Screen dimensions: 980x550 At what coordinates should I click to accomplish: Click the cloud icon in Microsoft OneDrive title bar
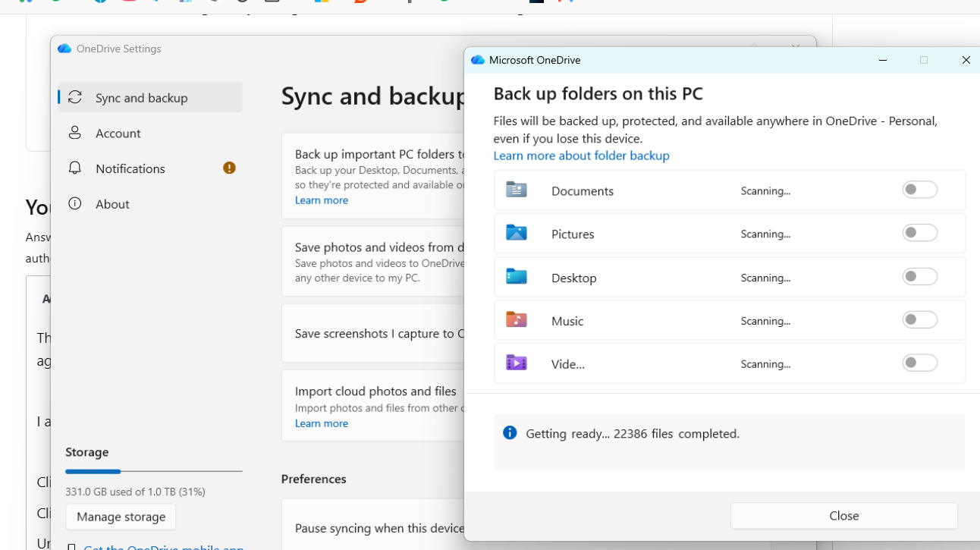pyautogui.click(x=478, y=60)
